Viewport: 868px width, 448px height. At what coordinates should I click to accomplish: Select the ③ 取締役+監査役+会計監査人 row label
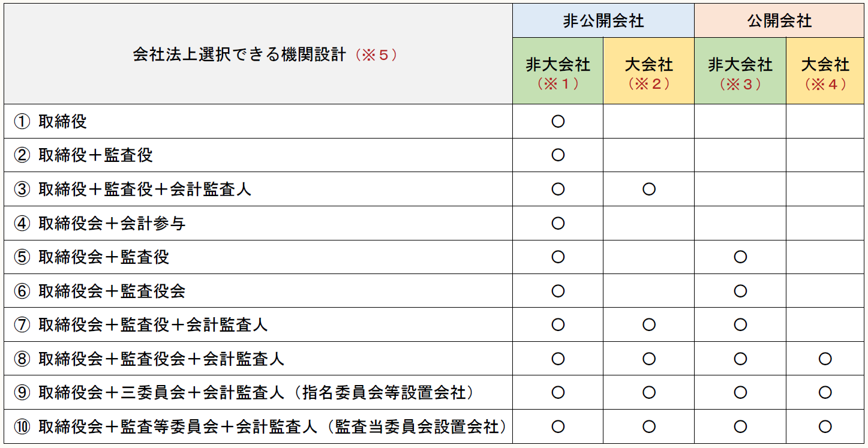[x=133, y=190]
